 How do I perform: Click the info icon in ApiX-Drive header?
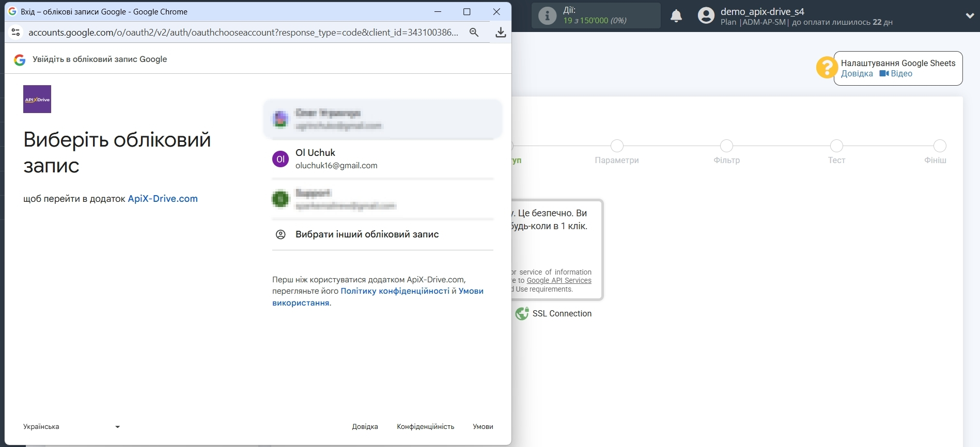point(547,15)
